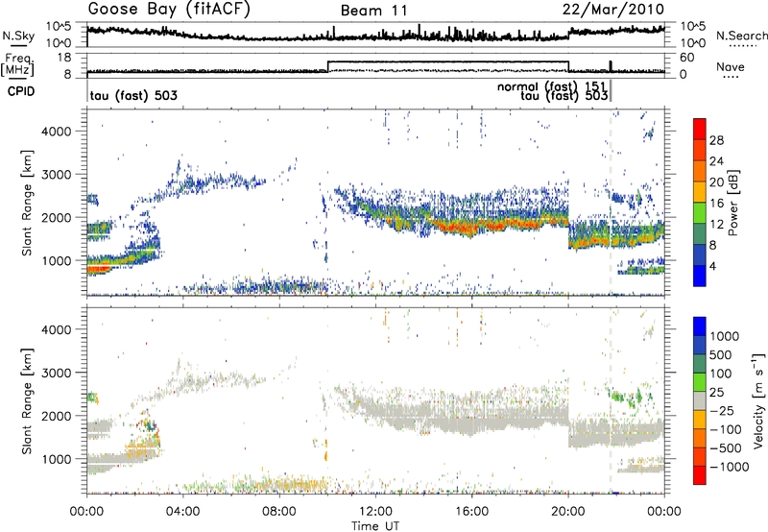Click the '16' tick on Power colorbar
The height and width of the screenshot is (532, 768).
716,204
